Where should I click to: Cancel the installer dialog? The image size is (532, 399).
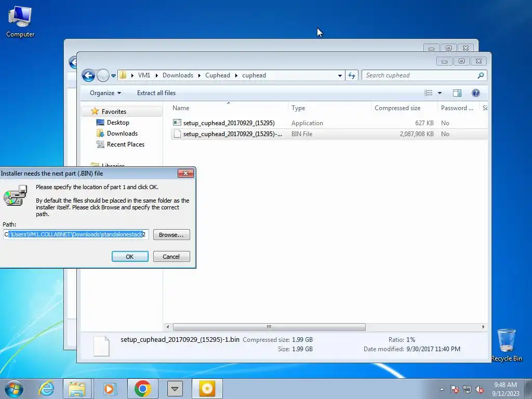pyautogui.click(x=171, y=257)
